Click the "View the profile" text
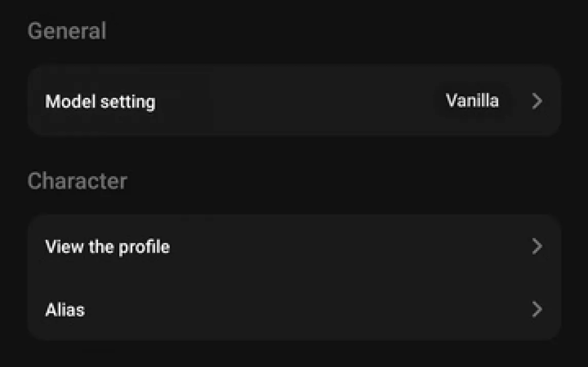This screenshot has height=367, width=588. 107,247
